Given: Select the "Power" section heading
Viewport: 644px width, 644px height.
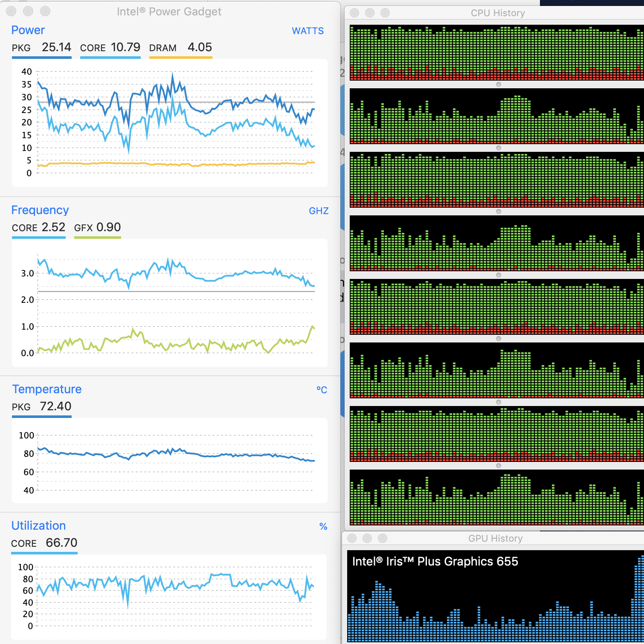Looking at the screenshot, I should point(28,30).
